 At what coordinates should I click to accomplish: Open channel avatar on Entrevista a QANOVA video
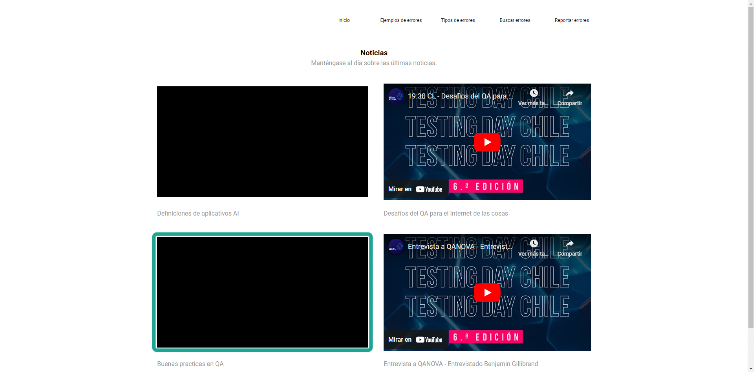396,246
